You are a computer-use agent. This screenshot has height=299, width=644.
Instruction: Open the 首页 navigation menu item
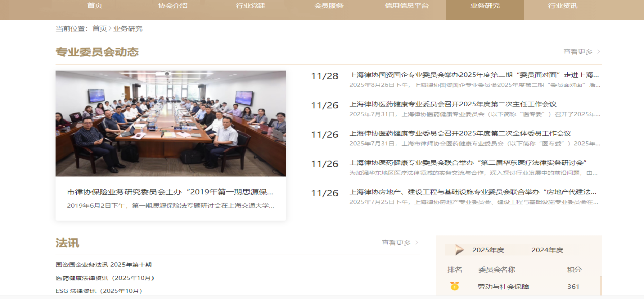[x=95, y=6]
